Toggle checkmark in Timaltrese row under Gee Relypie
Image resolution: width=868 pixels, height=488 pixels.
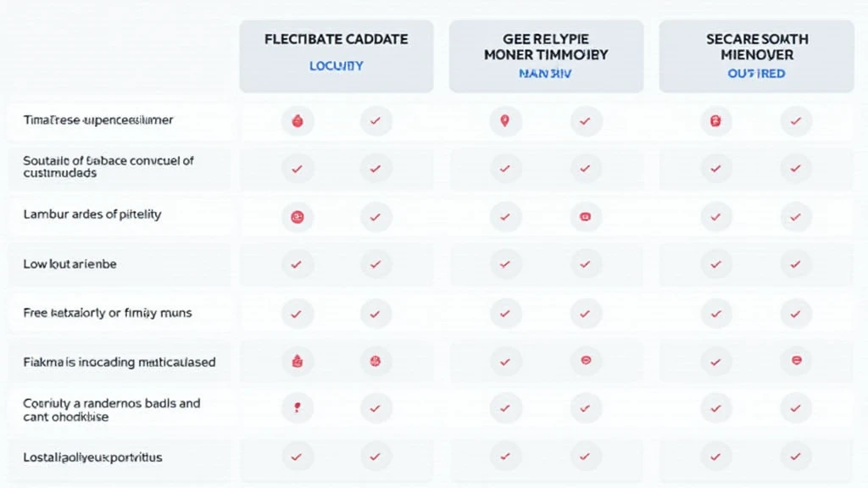coord(584,121)
